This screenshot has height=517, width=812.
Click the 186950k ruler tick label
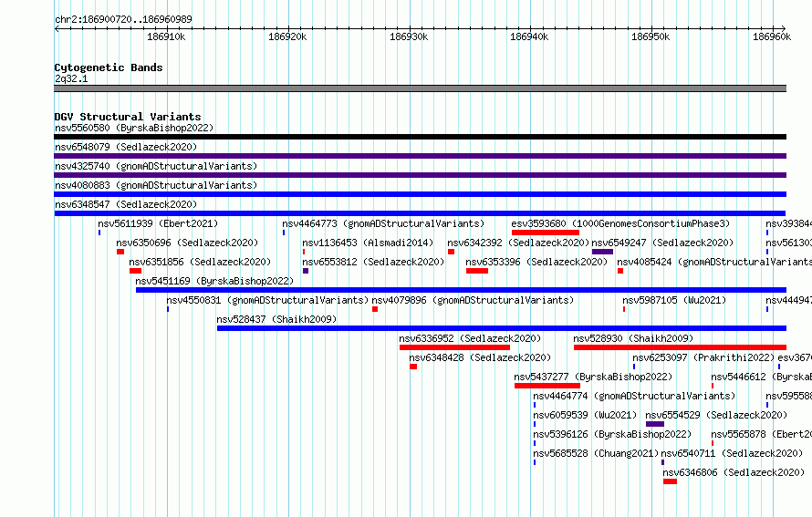(x=651, y=36)
